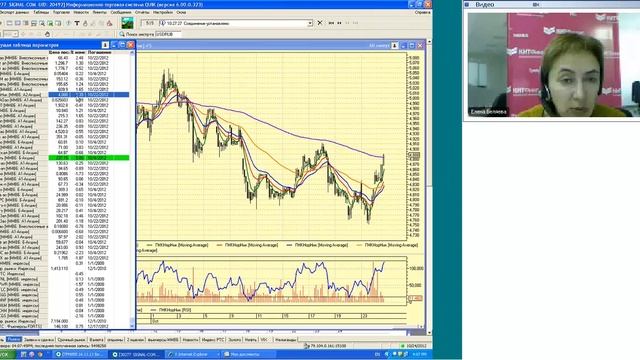The image size is (640, 360).
Task: Open the Торговля menu
Action: point(61,12)
